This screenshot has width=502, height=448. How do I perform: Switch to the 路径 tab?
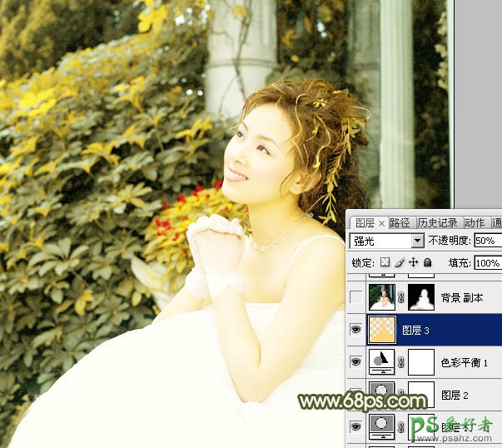(x=400, y=222)
